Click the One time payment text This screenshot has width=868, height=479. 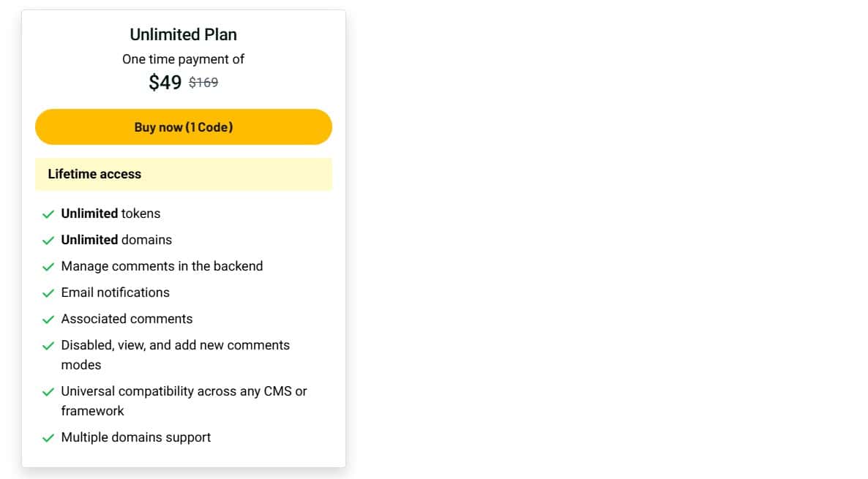(x=183, y=59)
